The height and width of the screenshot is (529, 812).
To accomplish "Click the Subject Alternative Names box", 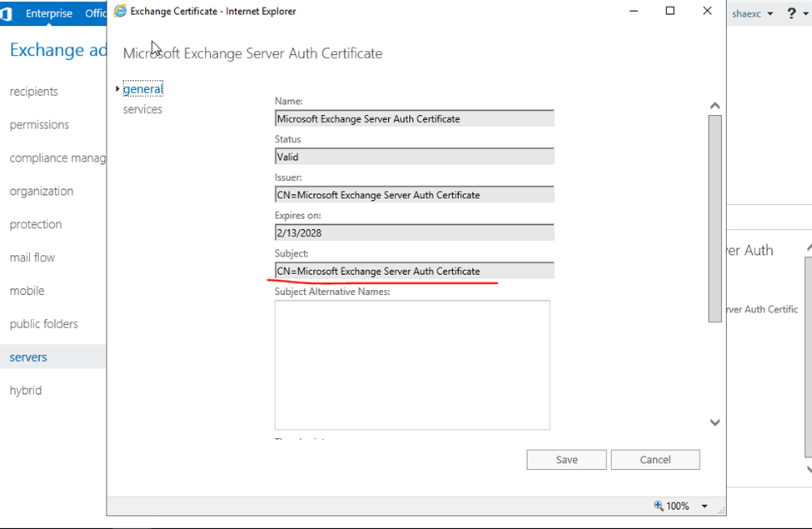I will pyautogui.click(x=412, y=365).
